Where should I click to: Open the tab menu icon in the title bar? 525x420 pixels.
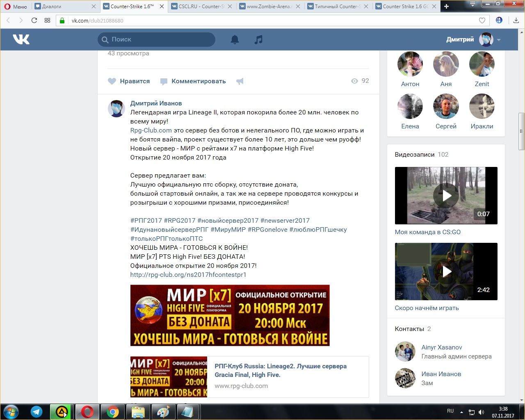[x=473, y=5]
